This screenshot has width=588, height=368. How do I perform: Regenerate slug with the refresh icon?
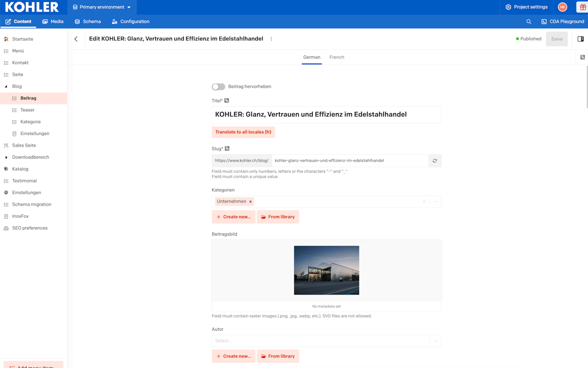pos(435,160)
